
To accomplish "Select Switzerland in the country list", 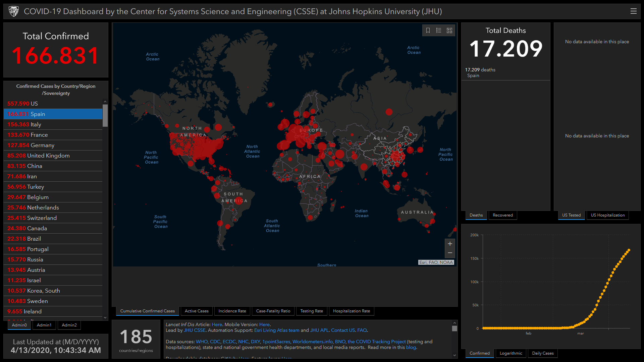I will pyautogui.click(x=53, y=218).
